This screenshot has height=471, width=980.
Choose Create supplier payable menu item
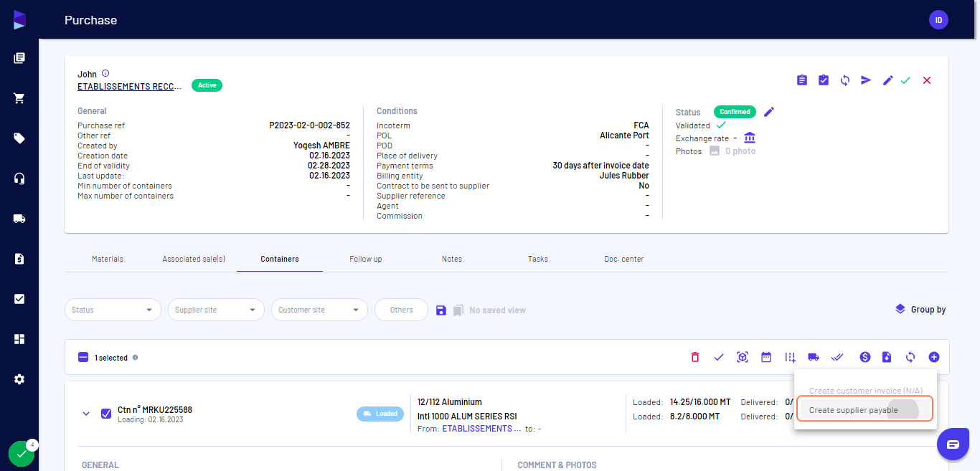pyautogui.click(x=865, y=410)
